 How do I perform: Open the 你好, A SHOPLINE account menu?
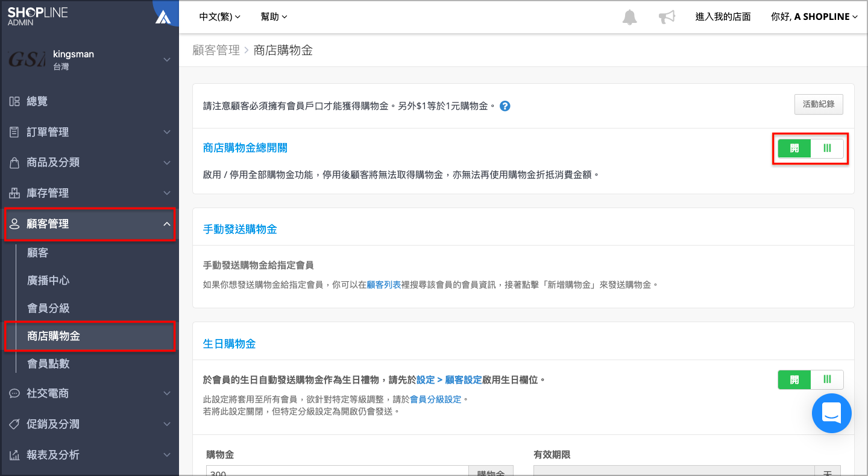[814, 17]
